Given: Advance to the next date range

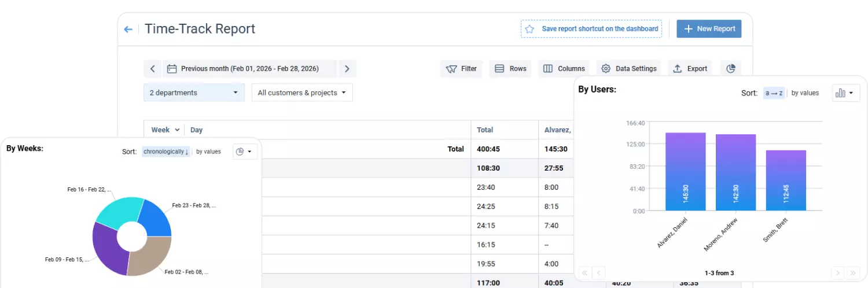Looking at the screenshot, I should click(347, 69).
